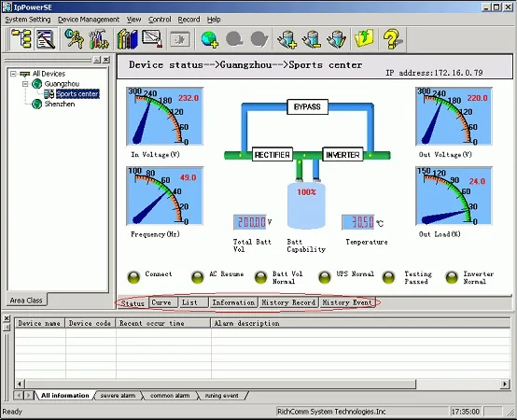Click the Inverter Normal indicator light
The image size is (517, 420).
pyautogui.click(x=452, y=277)
